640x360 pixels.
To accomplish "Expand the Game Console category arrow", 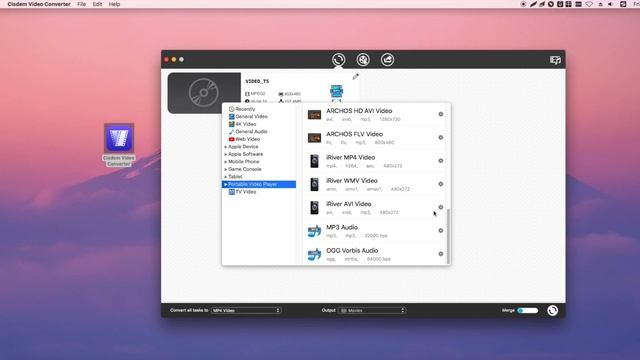I will coord(225,169).
